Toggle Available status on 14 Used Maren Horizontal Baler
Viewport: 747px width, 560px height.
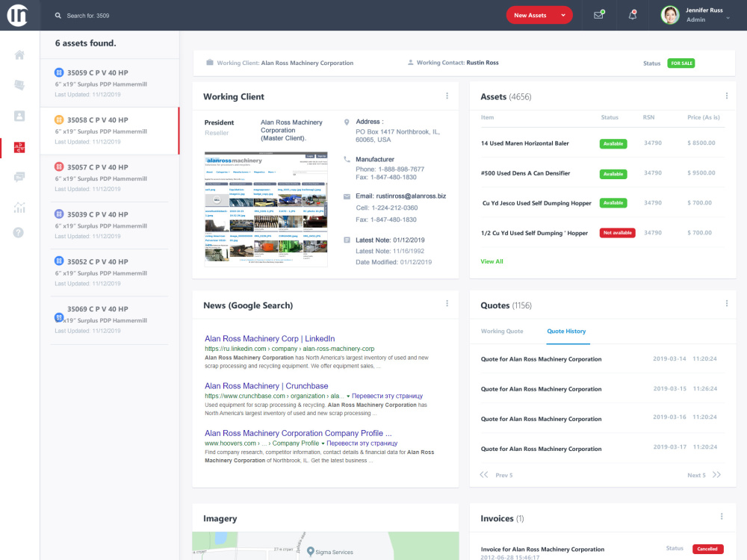click(613, 143)
